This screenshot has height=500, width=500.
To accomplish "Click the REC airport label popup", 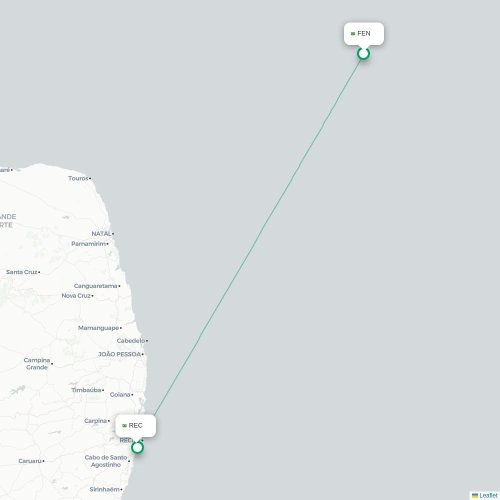I will pos(136,426).
